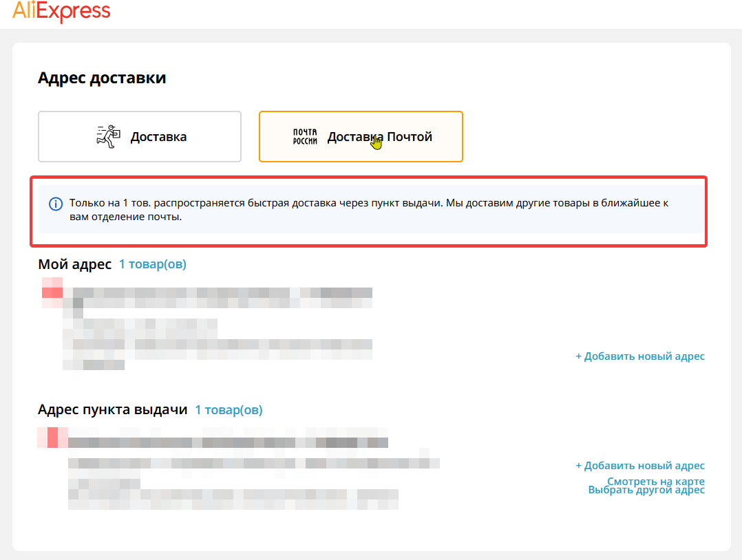Click the Почта России logo icon
Image resolution: width=742 pixels, height=560 pixels.
[x=305, y=137]
